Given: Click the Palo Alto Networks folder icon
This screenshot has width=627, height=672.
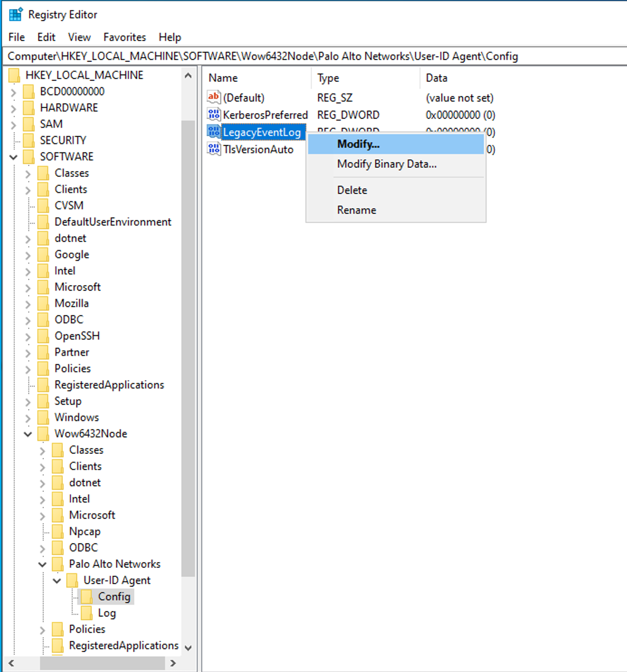Looking at the screenshot, I should [58, 564].
